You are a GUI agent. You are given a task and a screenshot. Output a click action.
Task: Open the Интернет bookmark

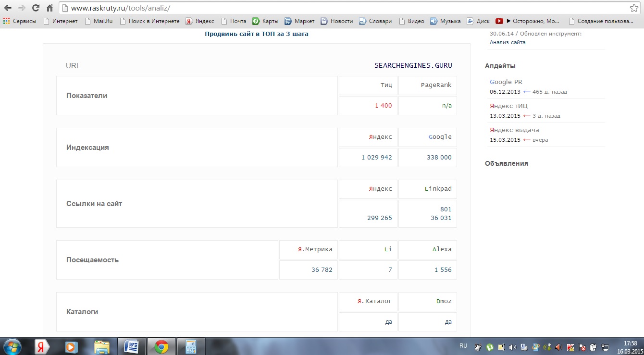(60, 21)
